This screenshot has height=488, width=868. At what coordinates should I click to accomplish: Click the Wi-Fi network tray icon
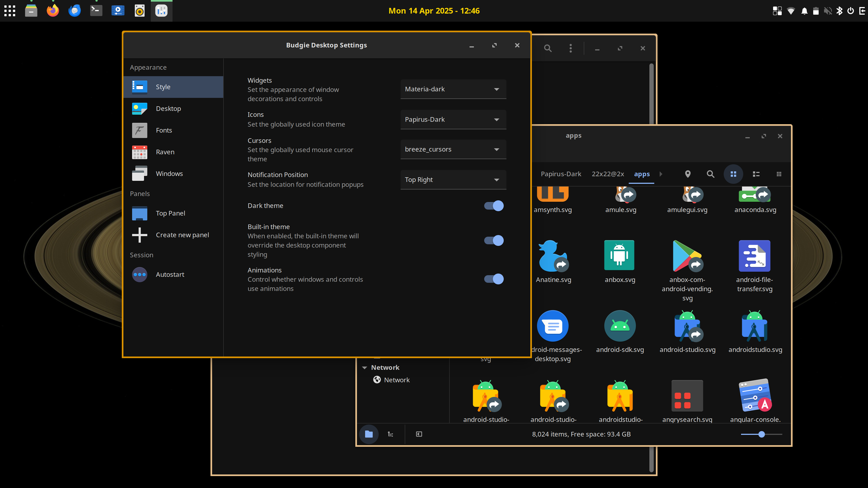click(791, 11)
